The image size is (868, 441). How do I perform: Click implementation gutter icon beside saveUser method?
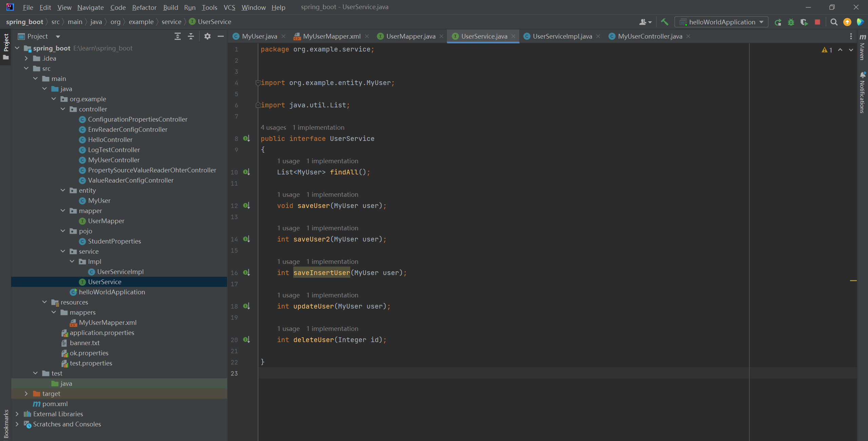(x=247, y=206)
